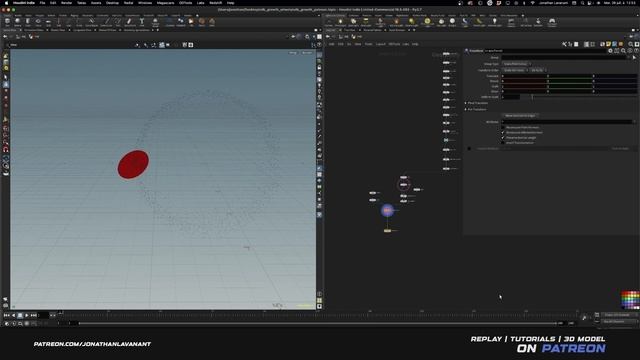Toggle Preserve Normal Length checkbox
This screenshot has height=360, width=640.
pyautogui.click(x=503, y=138)
